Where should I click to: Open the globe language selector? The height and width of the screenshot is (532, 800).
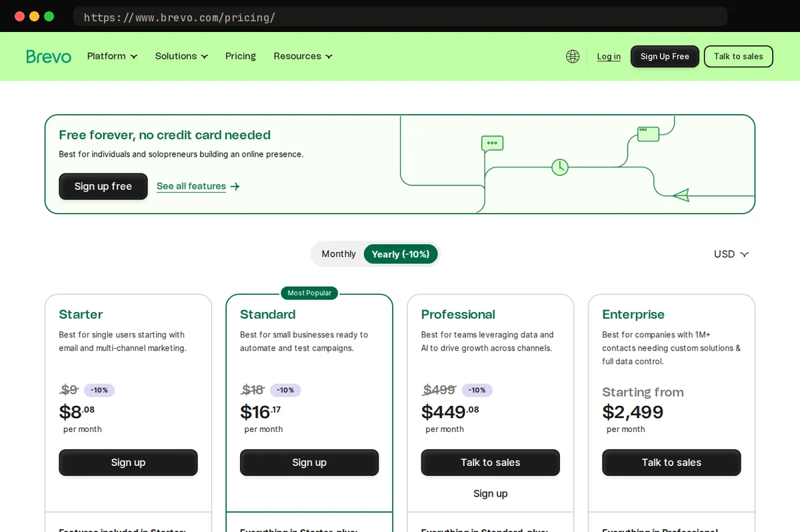[573, 57]
